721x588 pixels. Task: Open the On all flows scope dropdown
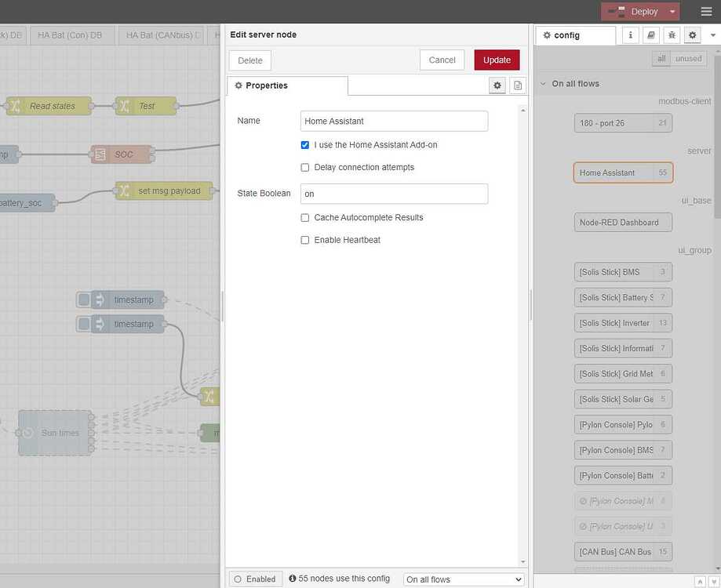click(463, 579)
